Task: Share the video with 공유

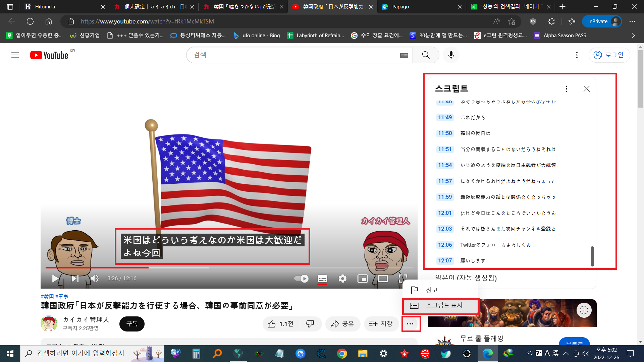Action: click(342, 324)
